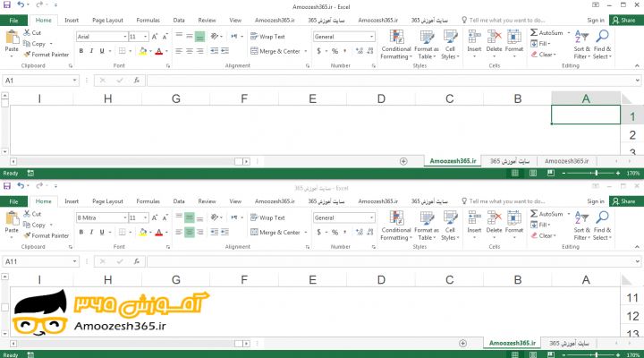
Task: Add new sheet in bottom window
Action: click(463, 343)
